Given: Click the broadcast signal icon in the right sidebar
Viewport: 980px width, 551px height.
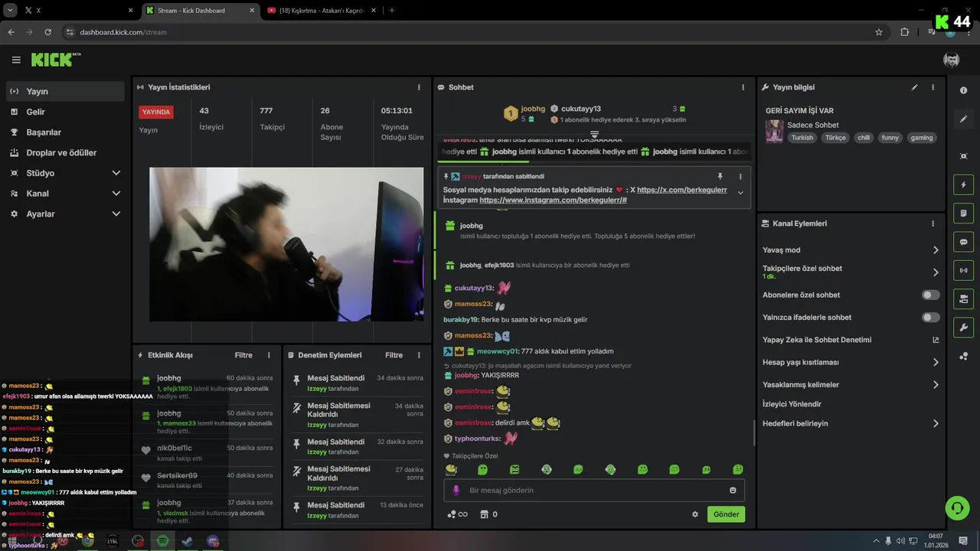Looking at the screenshot, I should coord(963,270).
